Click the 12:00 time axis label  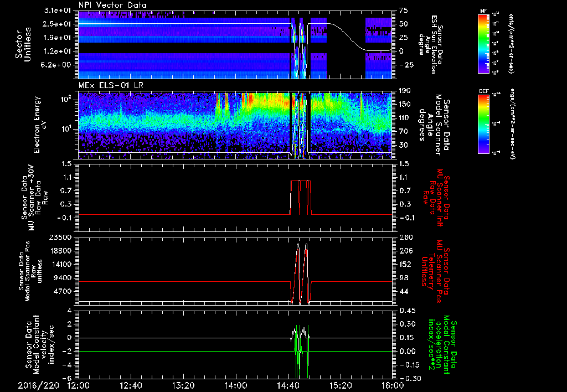[79, 385]
